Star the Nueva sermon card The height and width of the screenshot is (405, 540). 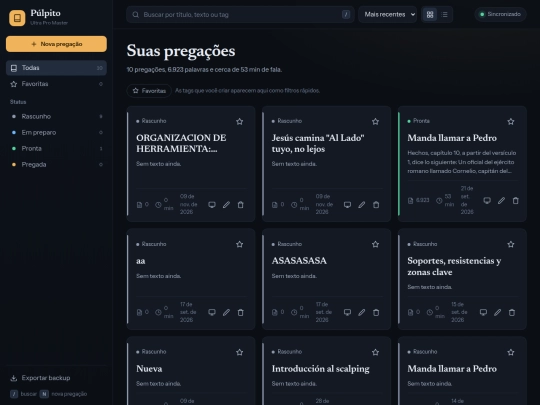(x=240, y=352)
